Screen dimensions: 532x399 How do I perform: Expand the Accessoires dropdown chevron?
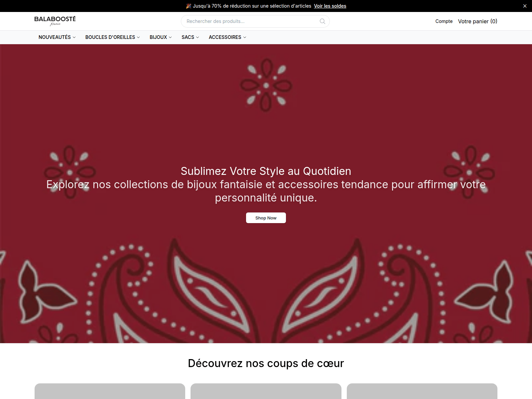pyautogui.click(x=245, y=37)
